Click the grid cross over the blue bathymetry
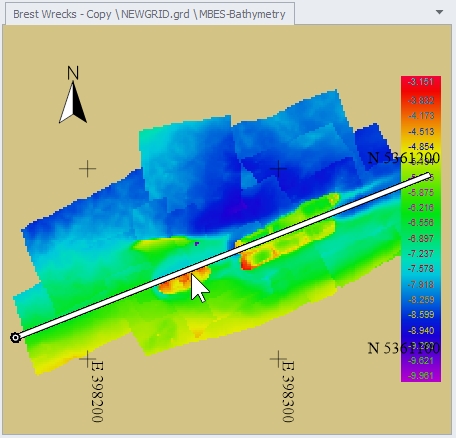456x438 pixels. point(278,169)
